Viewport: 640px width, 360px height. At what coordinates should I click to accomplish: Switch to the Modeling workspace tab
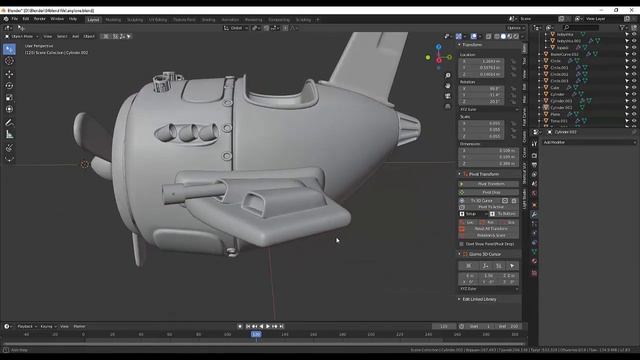(x=113, y=20)
